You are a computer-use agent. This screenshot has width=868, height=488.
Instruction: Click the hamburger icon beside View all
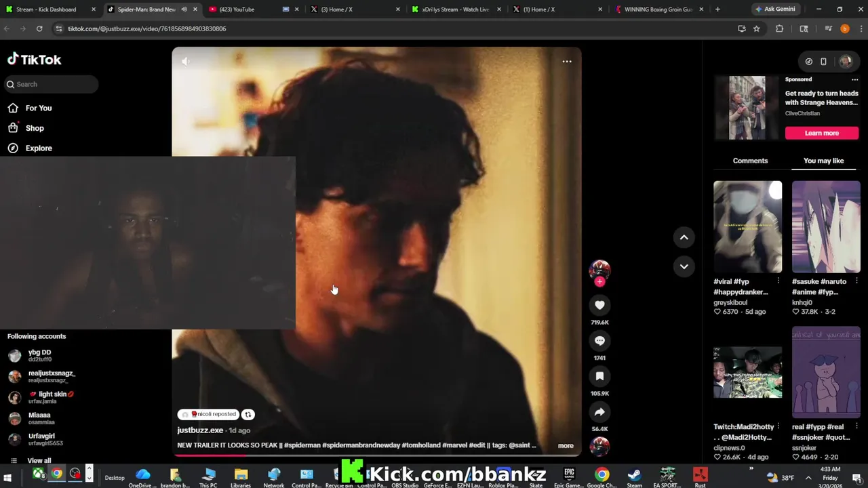(14, 460)
